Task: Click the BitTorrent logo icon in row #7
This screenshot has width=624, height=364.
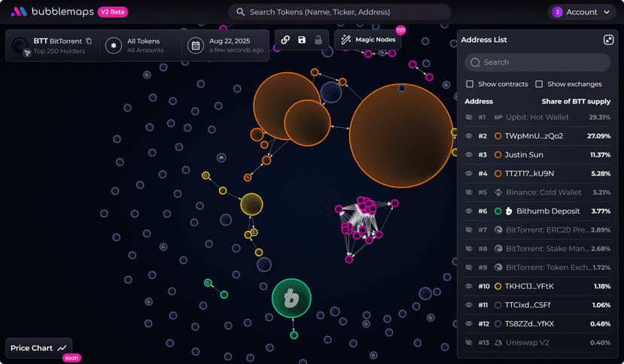Action: [498, 230]
